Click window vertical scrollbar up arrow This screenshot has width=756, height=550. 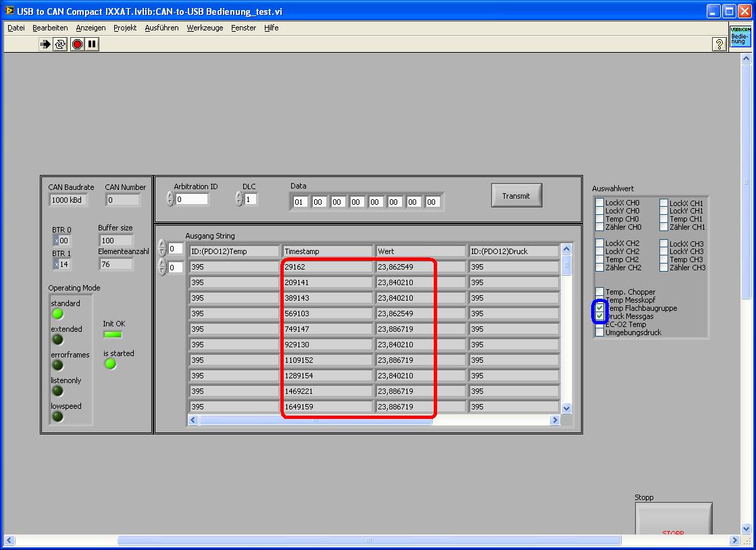coord(747,59)
